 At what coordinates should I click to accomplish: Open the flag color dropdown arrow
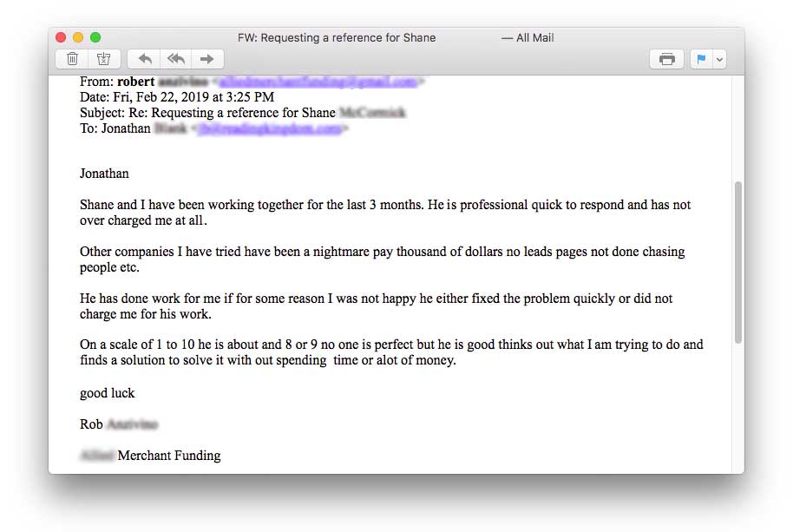(x=718, y=59)
